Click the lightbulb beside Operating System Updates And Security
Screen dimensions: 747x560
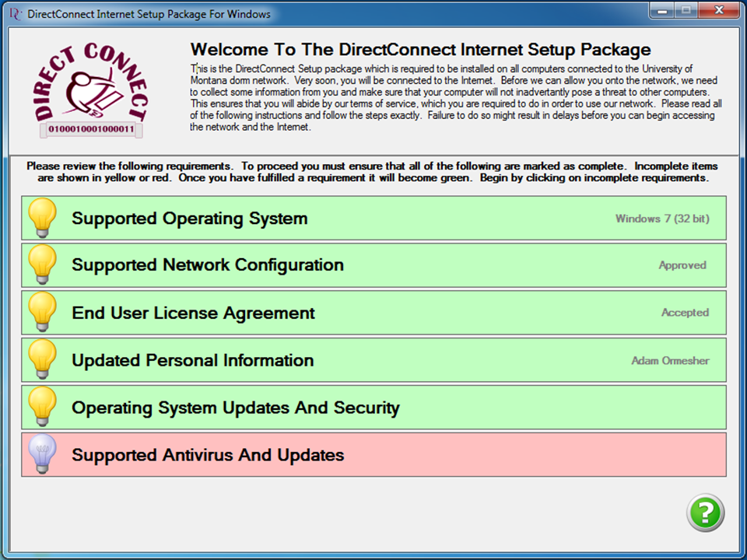(x=42, y=406)
